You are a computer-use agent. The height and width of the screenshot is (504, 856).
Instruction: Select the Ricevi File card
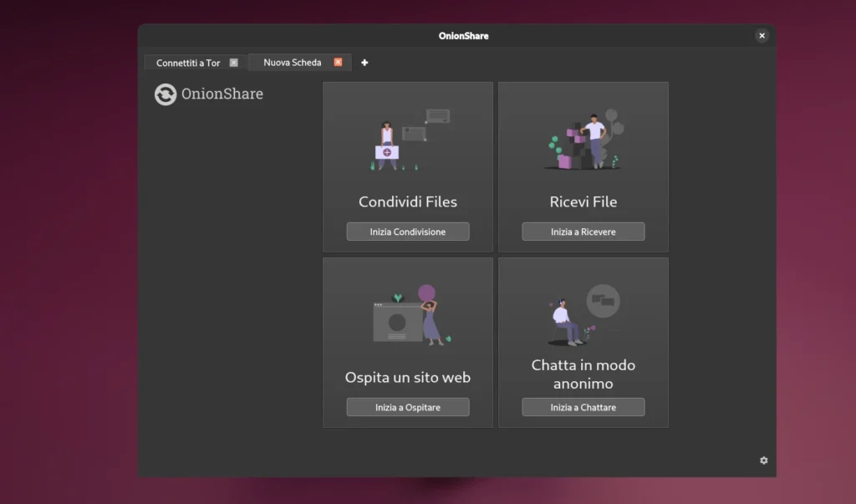pos(583,167)
